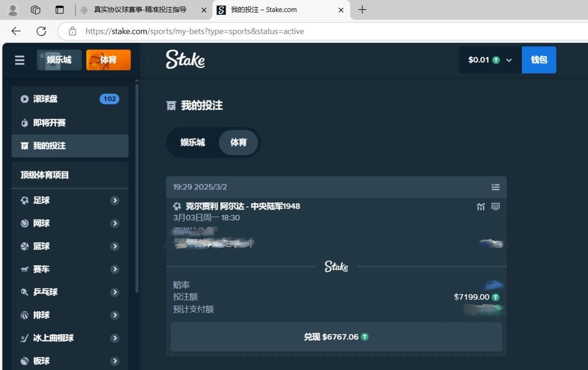Open 即将开赛 upcoming matches in sidebar
Viewport: 588px width, 370px height.
click(x=70, y=123)
